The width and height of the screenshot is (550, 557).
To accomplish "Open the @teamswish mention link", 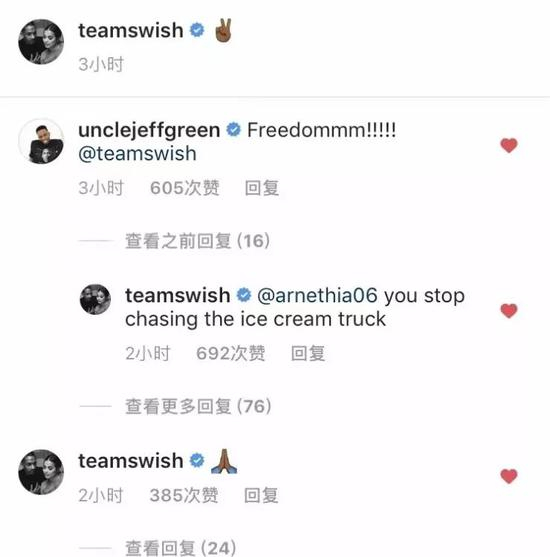I will click(137, 154).
